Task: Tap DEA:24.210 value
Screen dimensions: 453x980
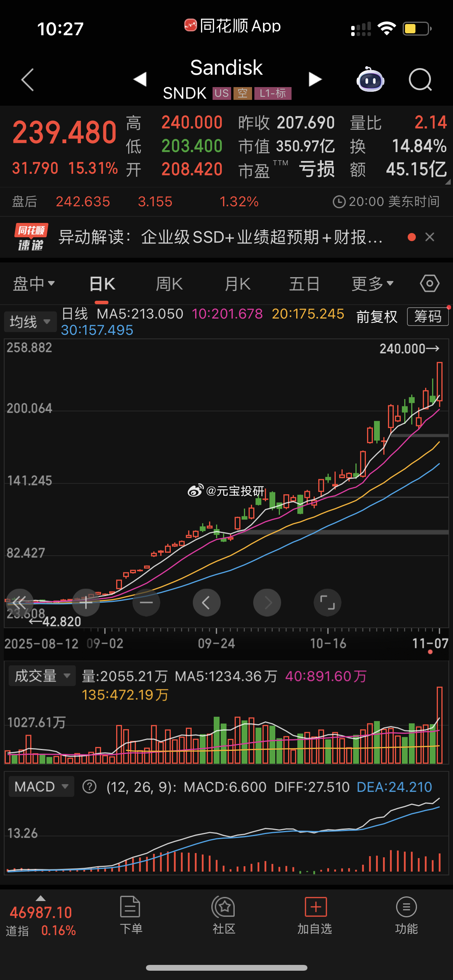Action: pos(394,787)
